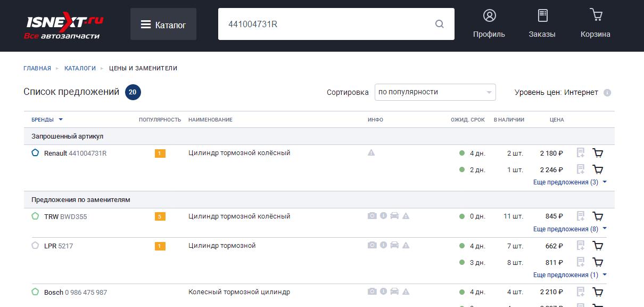View photo via camera icon for TRW BWD355
This screenshot has height=307, width=644.
coord(372,216)
